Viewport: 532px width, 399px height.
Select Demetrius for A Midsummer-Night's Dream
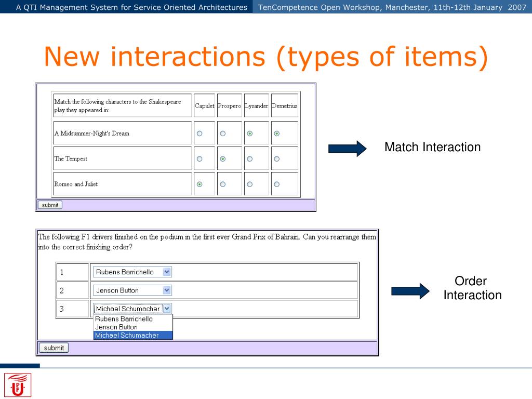click(277, 134)
